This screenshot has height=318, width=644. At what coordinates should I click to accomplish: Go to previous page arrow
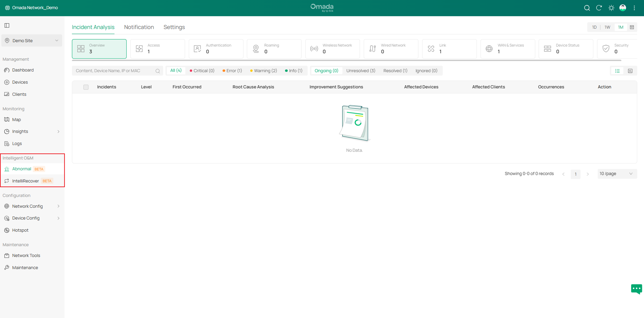click(563, 174)
